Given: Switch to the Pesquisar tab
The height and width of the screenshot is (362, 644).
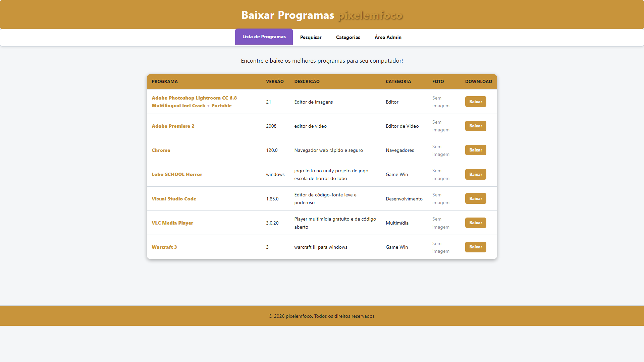Looking at the screenshot, I should 311,37.
